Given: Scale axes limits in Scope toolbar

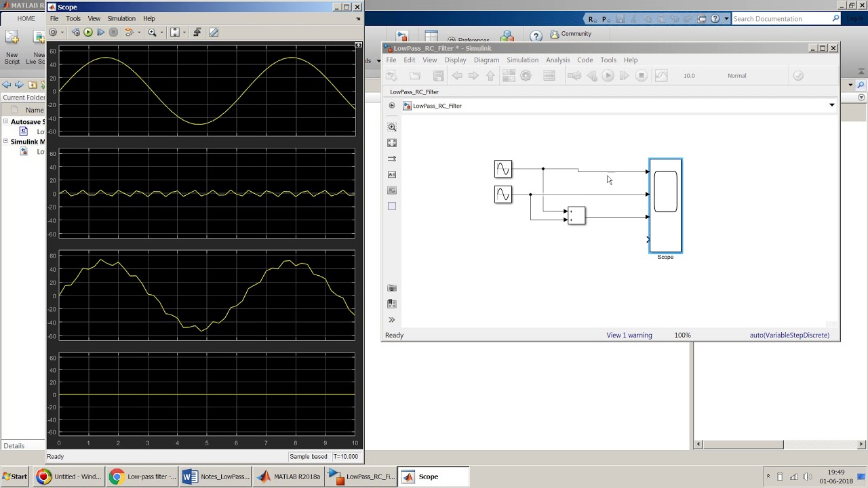Looking at the screenshot, I should pyautogui.click(x=175, y=32).
